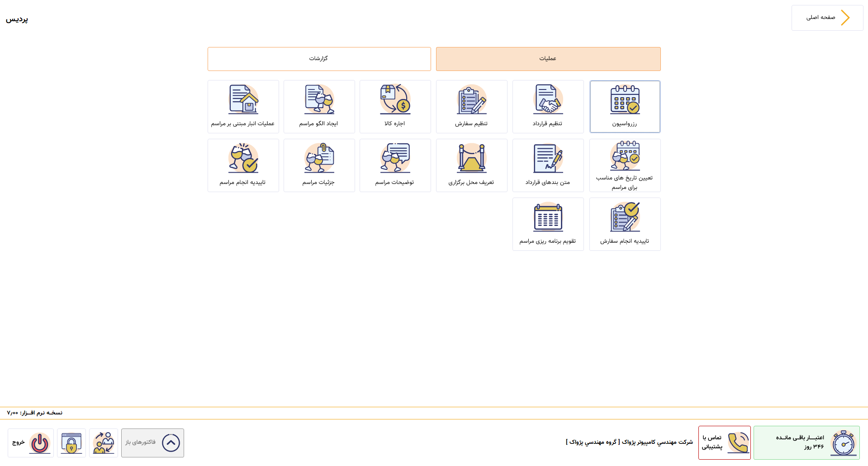Switch to the گزارشات tab

point(319,59)
